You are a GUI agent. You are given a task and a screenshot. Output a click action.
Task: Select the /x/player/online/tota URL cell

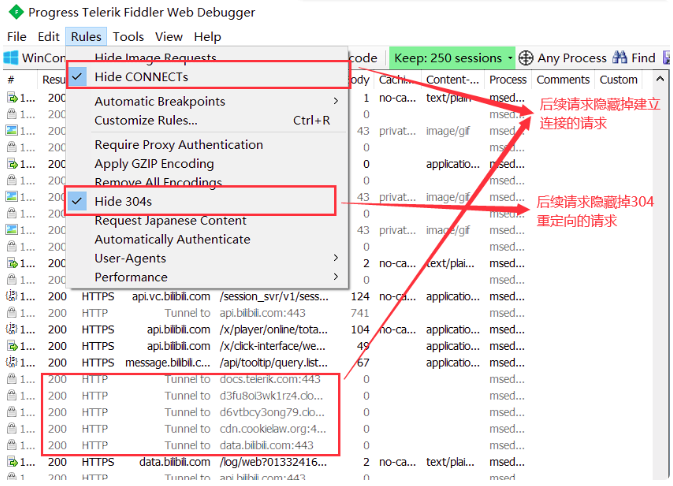(x=273, y=329)
